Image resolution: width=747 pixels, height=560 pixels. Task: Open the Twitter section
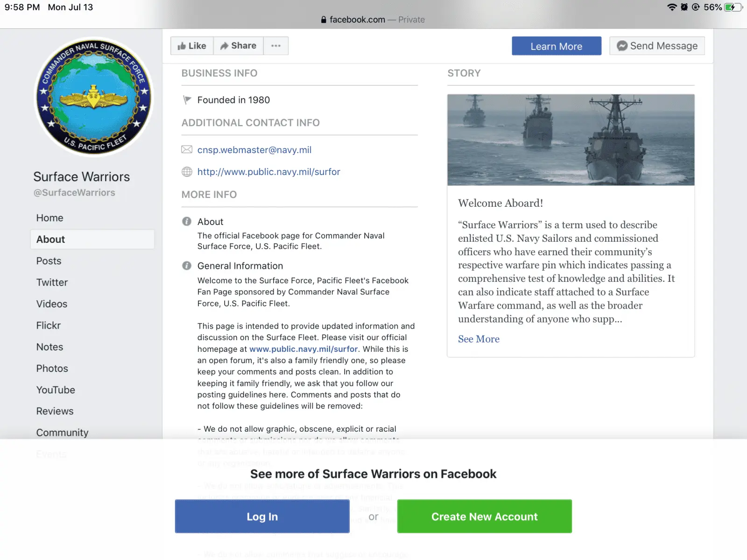click(52, 282)
